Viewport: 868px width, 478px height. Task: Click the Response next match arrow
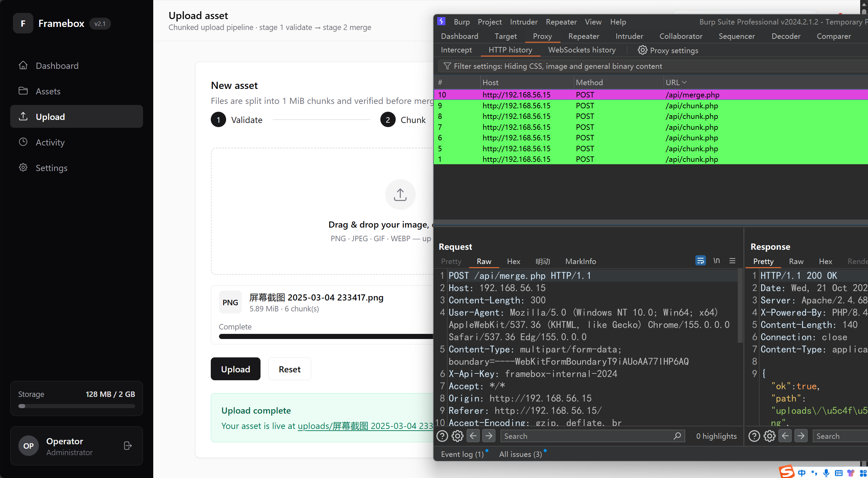pyautogui.click(x=801, y=435)
